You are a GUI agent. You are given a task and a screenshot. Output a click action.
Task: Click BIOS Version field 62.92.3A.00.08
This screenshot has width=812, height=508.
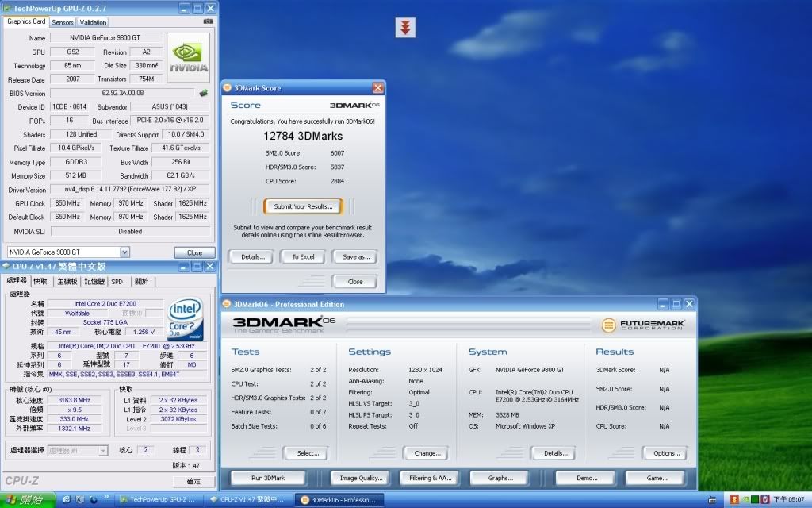123,94
